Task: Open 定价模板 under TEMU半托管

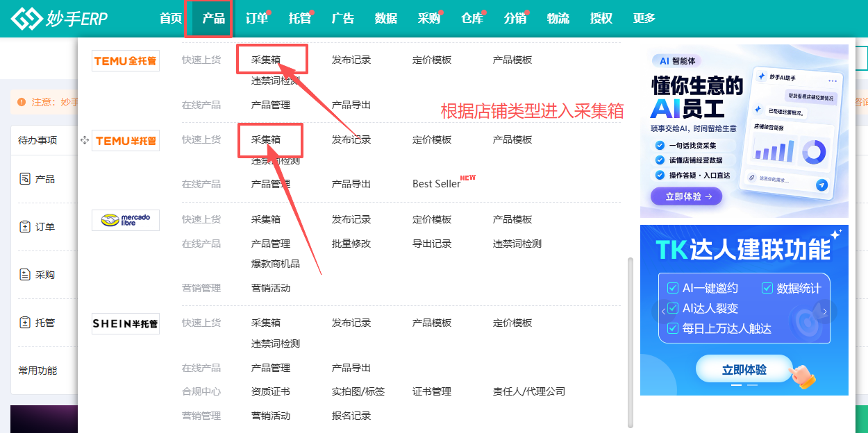Action: pos(432,139)
